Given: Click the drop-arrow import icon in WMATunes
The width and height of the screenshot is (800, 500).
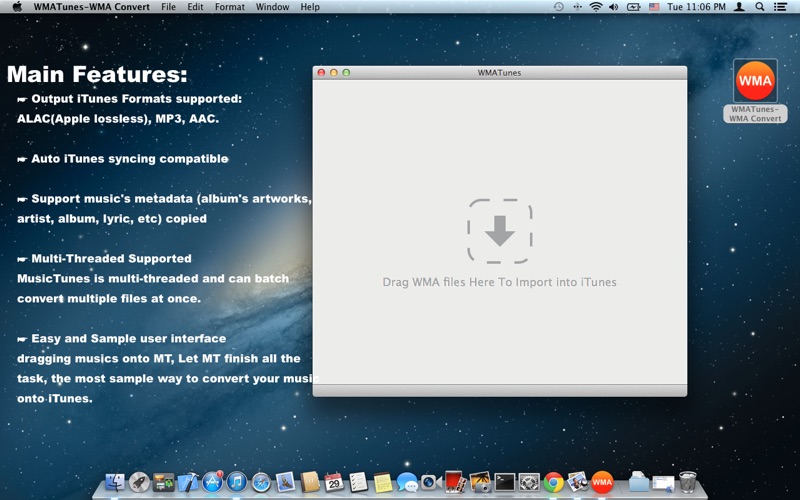Looking at the screenshot, I should point(499,231).
